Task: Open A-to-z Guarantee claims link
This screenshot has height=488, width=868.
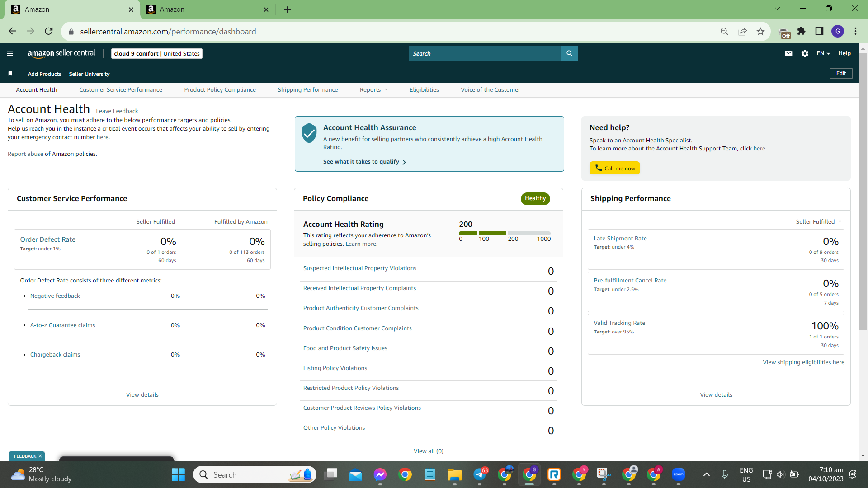Action: coord(63,325)
